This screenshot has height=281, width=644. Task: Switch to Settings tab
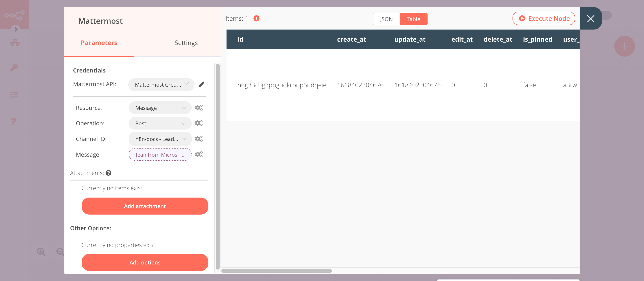tap(186, 42)
